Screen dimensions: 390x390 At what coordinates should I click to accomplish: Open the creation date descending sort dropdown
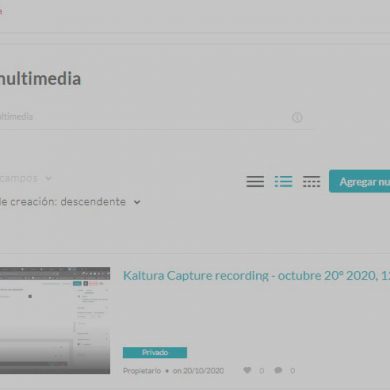70,202
